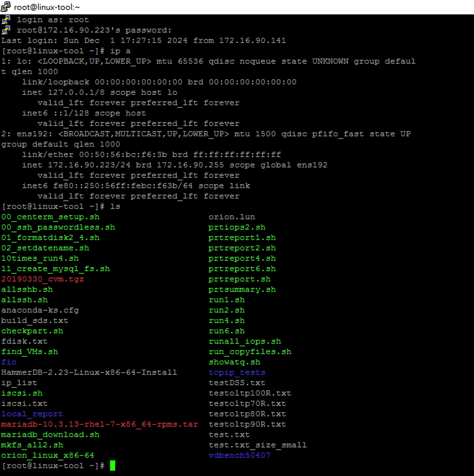
Task: Click the blue directory name fio
Action: pyautogui.click(x=9, y=362)
